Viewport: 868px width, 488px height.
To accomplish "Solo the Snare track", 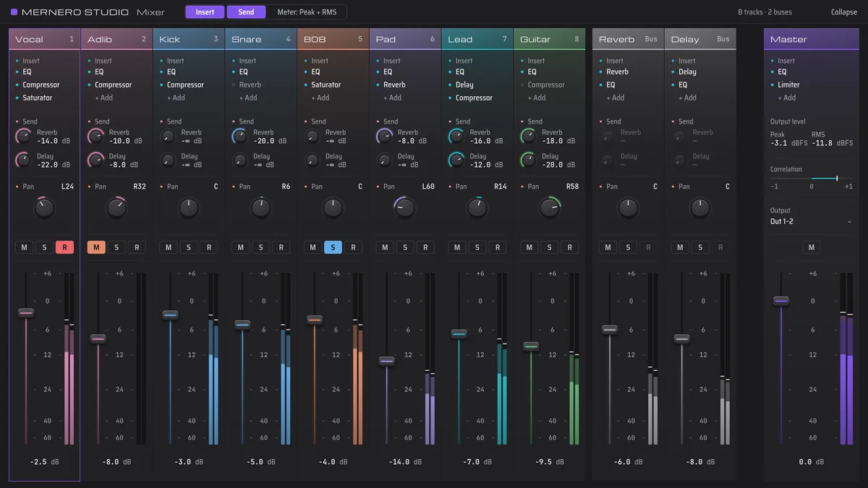I will coord(260,247).
